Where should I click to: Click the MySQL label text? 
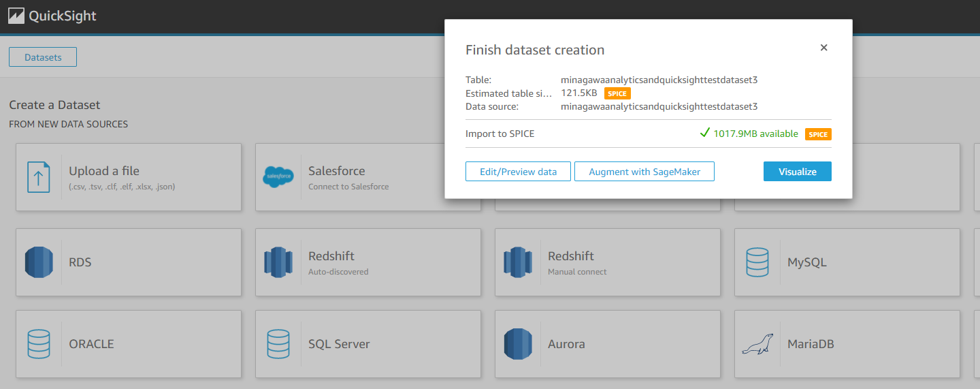click(807, 262)
